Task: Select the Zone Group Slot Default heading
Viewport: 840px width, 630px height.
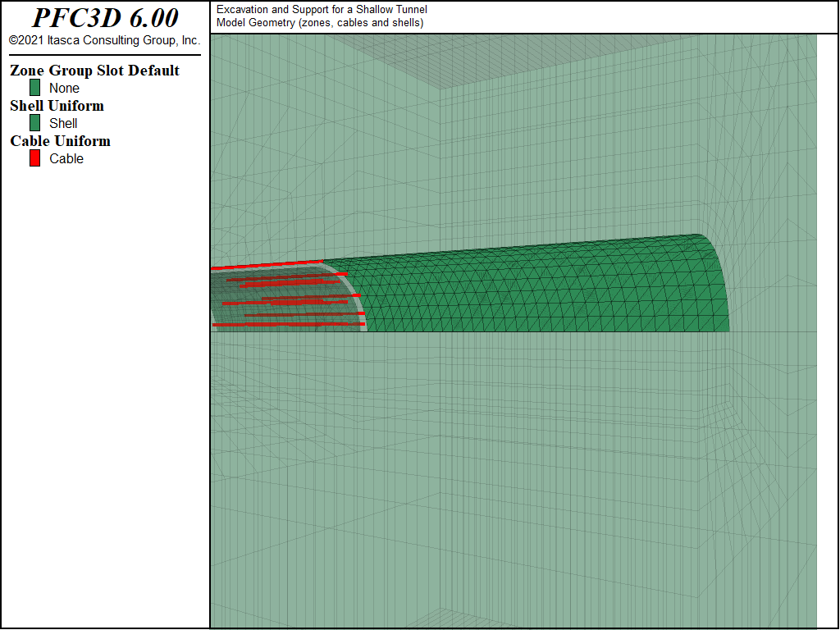Action: (94, 71)
